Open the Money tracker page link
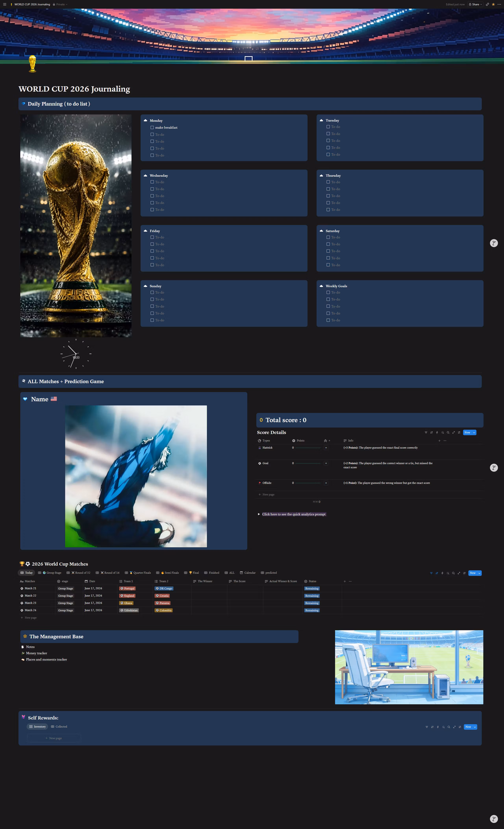The width and height of the screenshot is (504, 829). 37,653
